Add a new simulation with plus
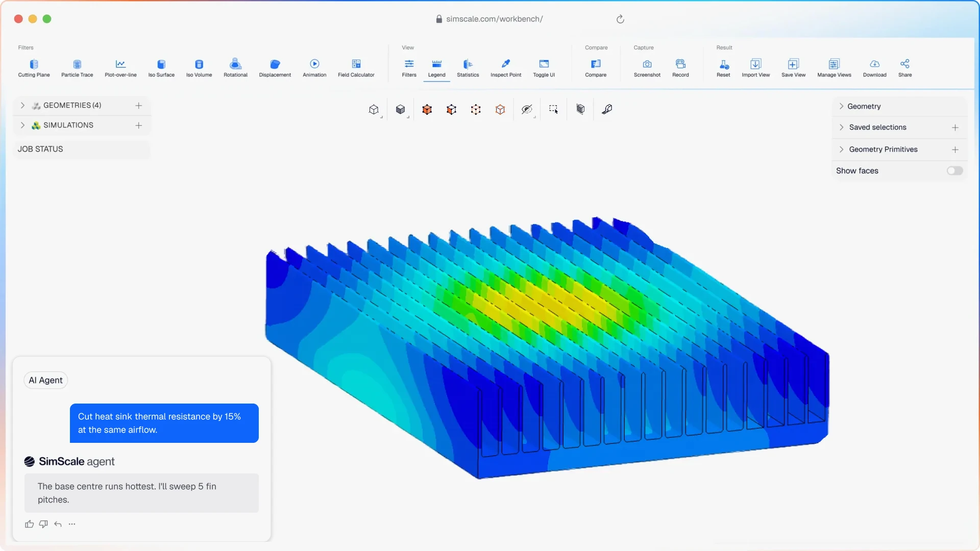 pos(138,125)
